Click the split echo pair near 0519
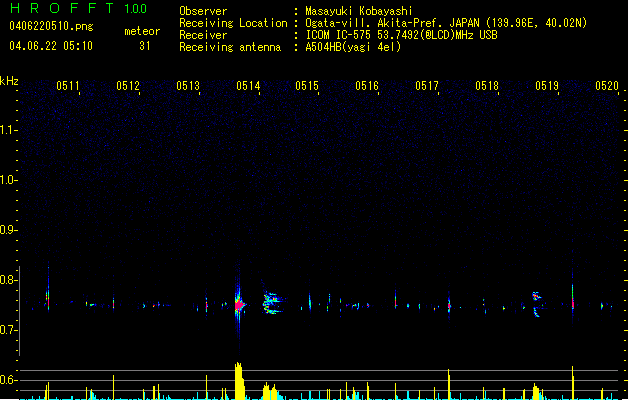This screenshot has height=400, width=629. coord(536,305)
